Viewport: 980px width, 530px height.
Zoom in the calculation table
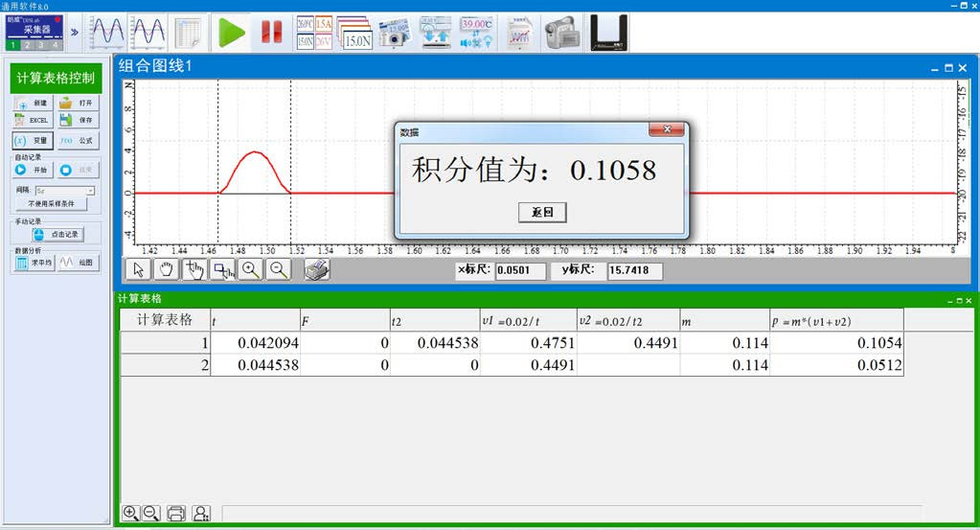point(131,514)
